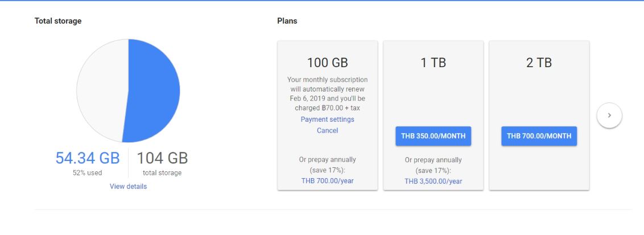Click the Total storage heading
The width and height of the screenshot is (644, 235).
[x=58, y=21]
